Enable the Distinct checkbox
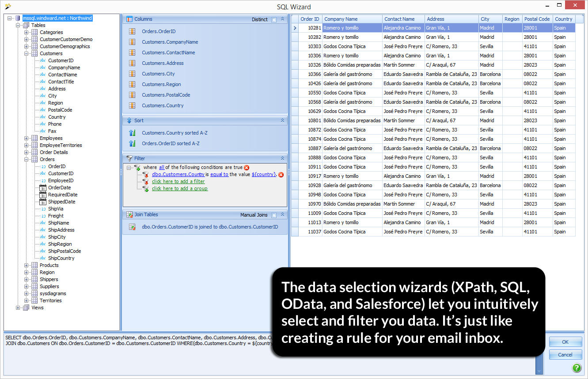This screenshot has height=379, width=588. pos(274,19)
